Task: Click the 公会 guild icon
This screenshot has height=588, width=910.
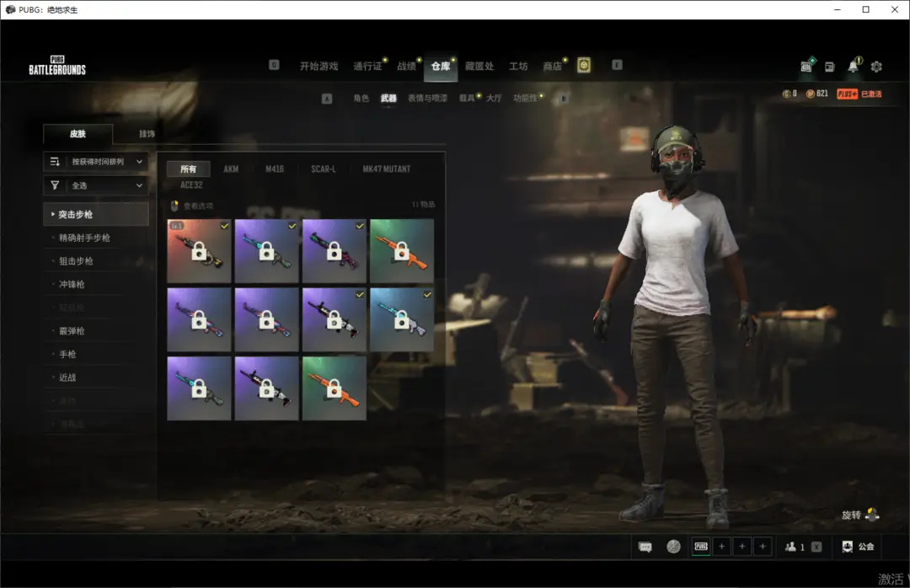Action: [847, 547]
